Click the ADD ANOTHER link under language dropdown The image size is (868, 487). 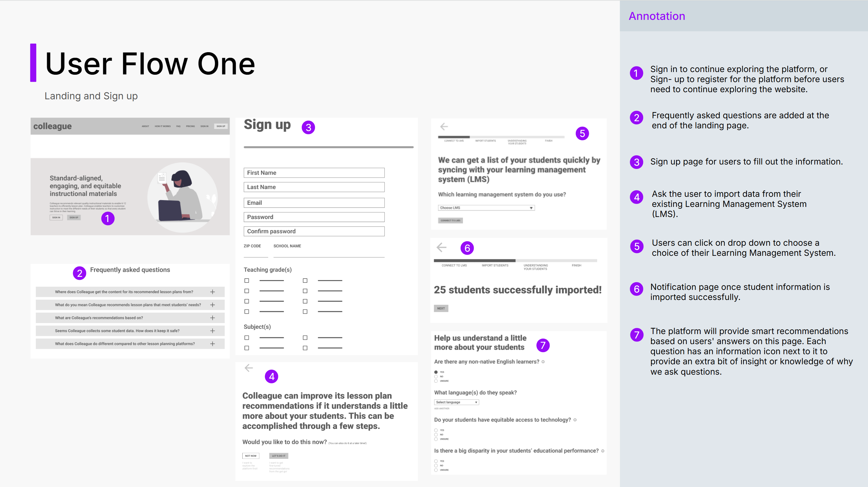441,408
